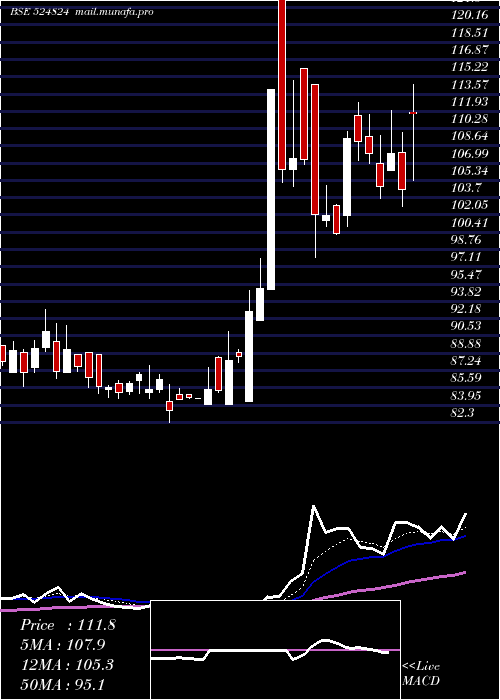
Task: Select the 95.47 price axis label
Action: 466,275
